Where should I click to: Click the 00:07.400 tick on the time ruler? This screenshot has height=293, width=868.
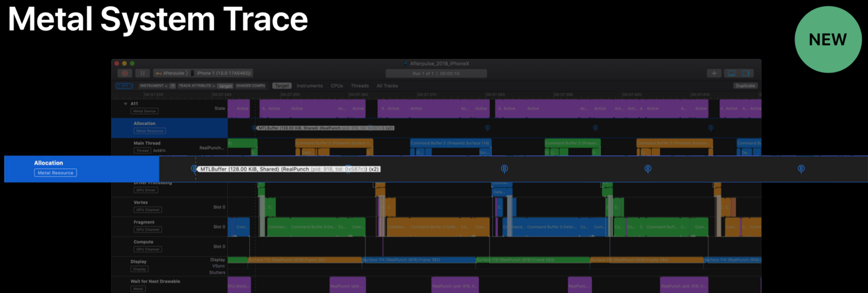click(x=632, y=95)
